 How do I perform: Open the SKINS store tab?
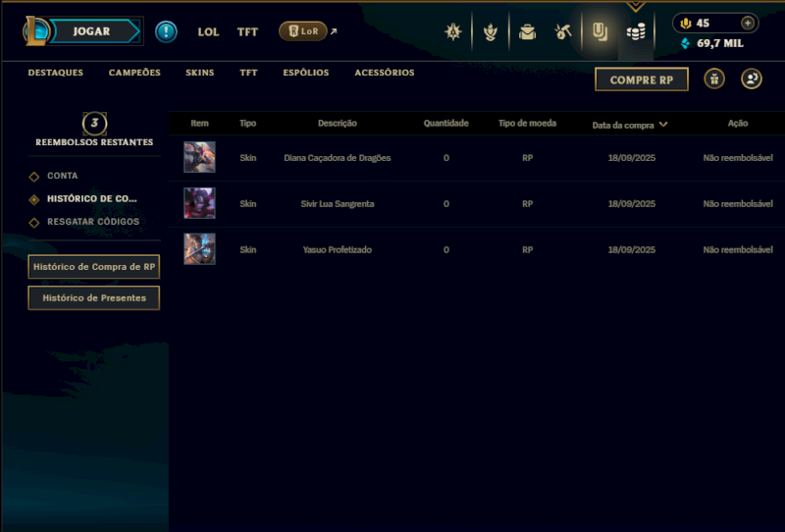(x=200, y=73)
